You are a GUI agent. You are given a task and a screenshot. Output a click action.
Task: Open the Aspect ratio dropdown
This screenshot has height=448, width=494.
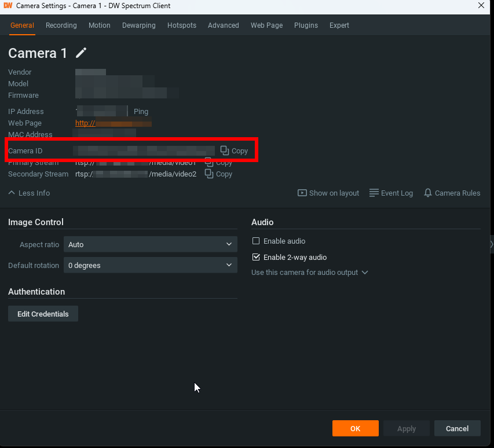[x=150, y=245]
